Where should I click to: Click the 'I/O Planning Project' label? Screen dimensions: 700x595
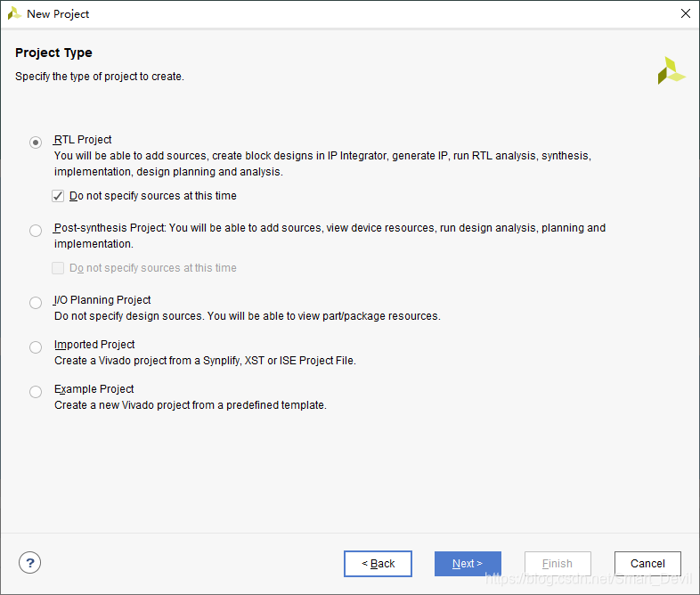[x=102, y=300]
